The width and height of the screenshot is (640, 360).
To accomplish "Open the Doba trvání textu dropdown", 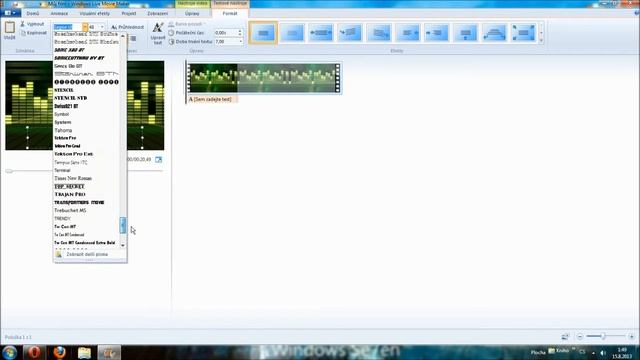I will pos(240,42).
